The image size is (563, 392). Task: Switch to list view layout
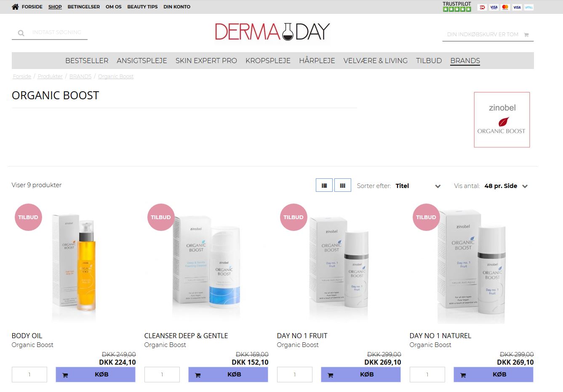pos(324,185)
